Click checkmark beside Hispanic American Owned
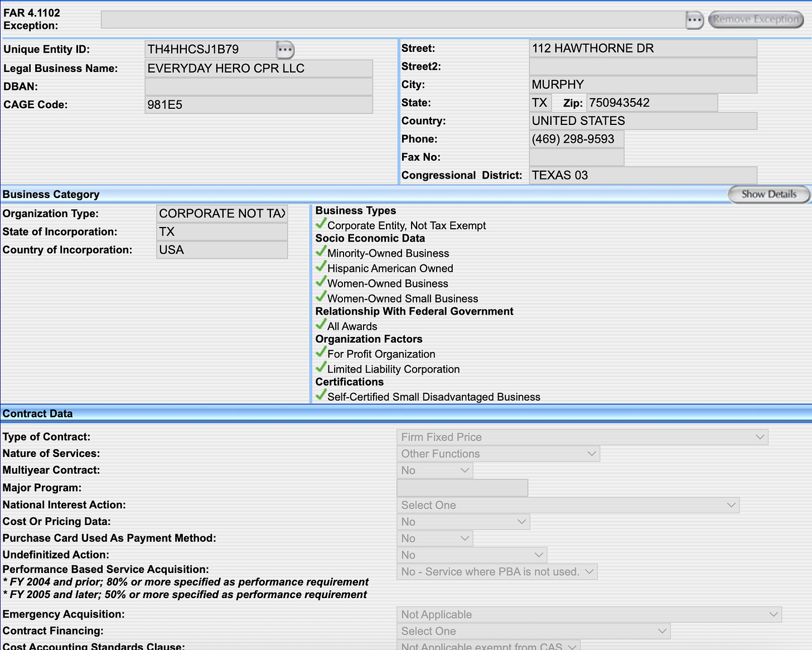The image size is (812, 650). tap(321, 267)
